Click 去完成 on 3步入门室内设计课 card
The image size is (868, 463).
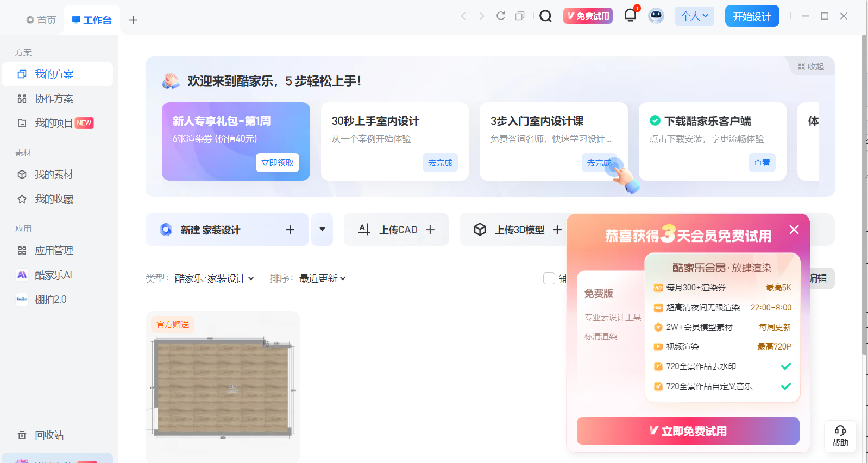(599, 162)
